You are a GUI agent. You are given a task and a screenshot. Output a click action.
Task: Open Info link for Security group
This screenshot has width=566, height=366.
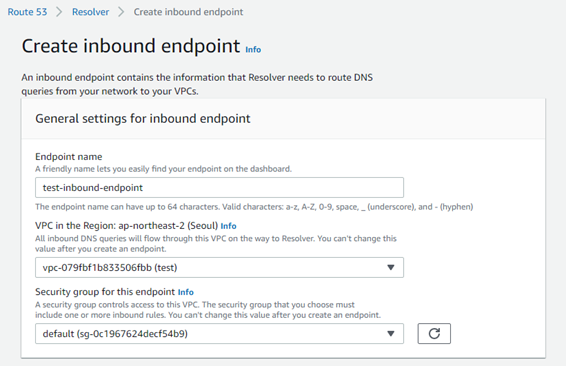186,292
